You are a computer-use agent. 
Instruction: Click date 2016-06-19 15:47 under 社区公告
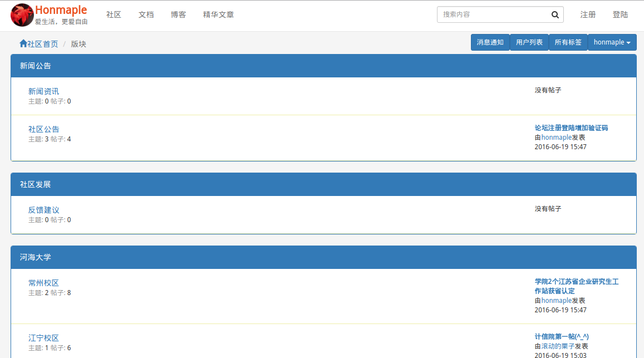tap(560, 147)
